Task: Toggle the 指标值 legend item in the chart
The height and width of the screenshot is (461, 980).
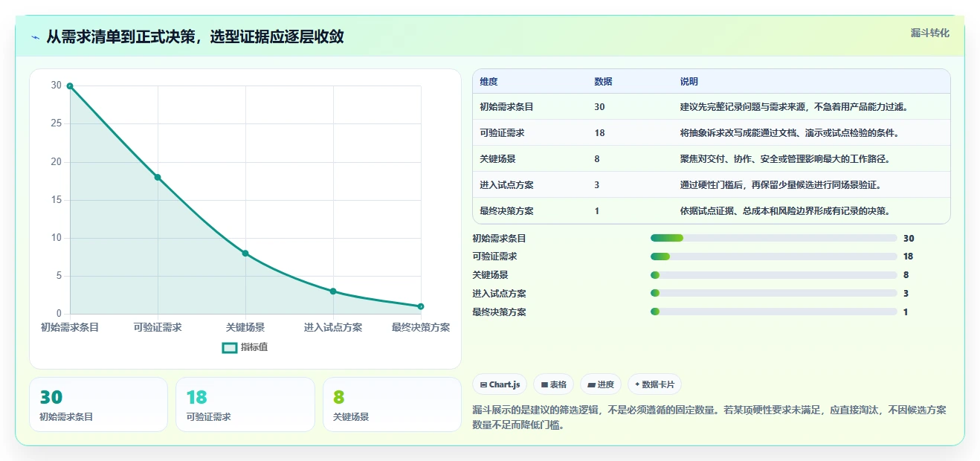Action: (x=245, y=347)
